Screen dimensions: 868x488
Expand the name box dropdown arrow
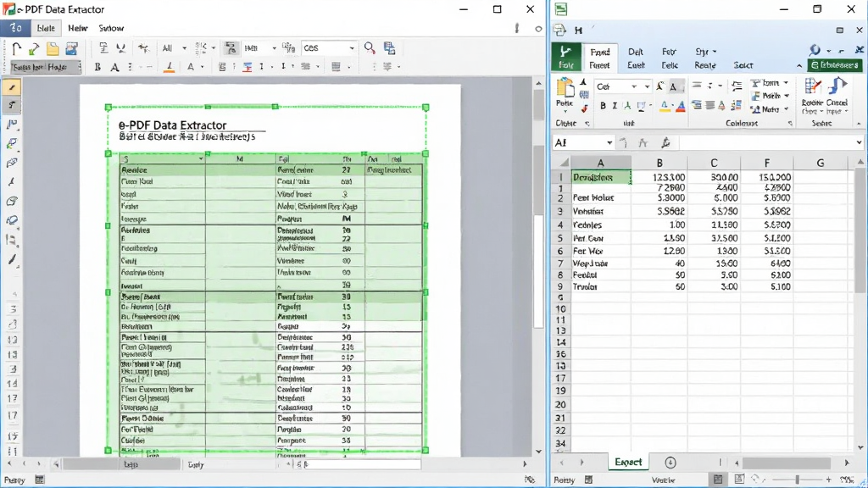[x=609, y=142]
